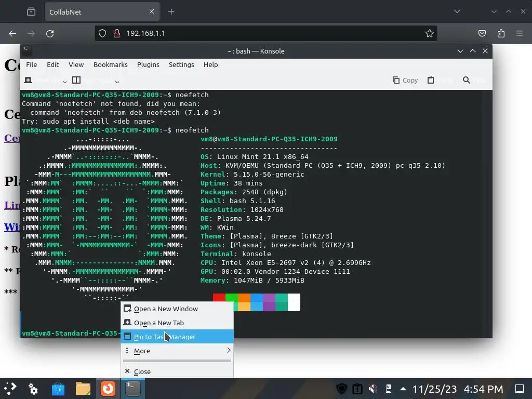
Task: Open the Bookmarks menu in Konsole
Action: tap(111, 64)
